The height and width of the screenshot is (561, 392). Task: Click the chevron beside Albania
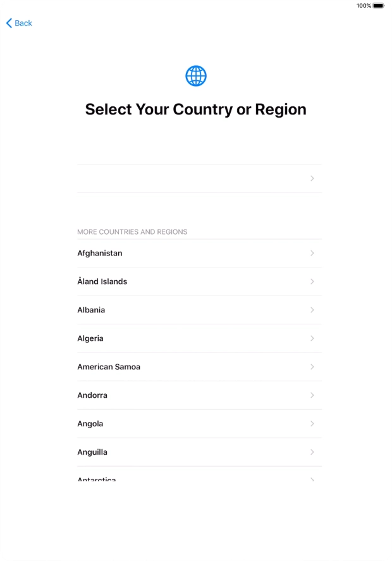(312, 310)
